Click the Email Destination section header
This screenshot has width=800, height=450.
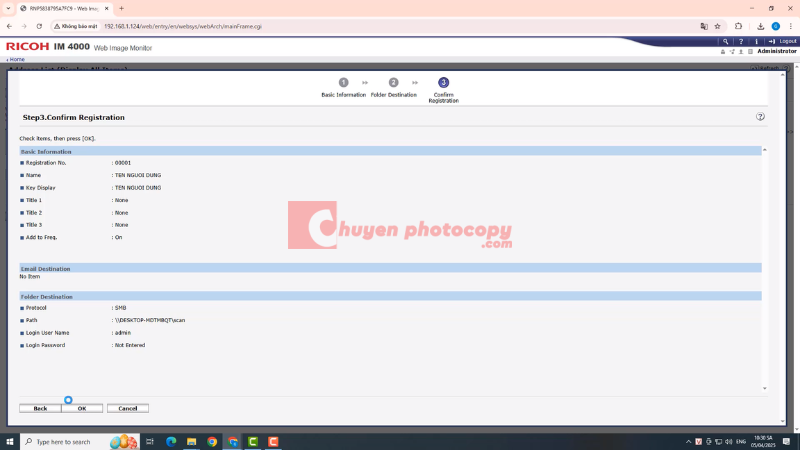[390, 268]
